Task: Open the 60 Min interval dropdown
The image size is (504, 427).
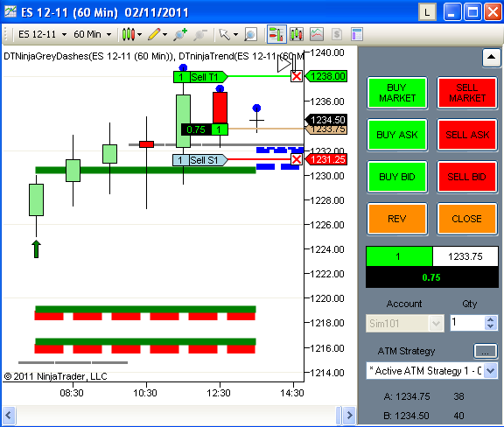Action: (93, 34)
